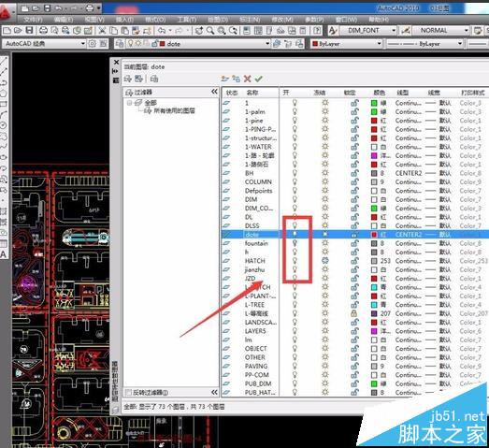Click the Help question mark icon

pyautogui.click(x=317, y=30)
